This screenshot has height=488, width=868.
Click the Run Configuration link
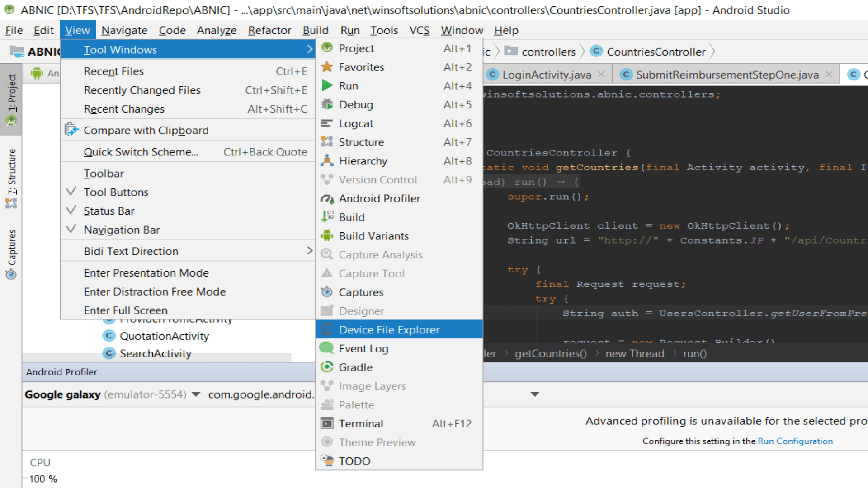tap(795, 441)
